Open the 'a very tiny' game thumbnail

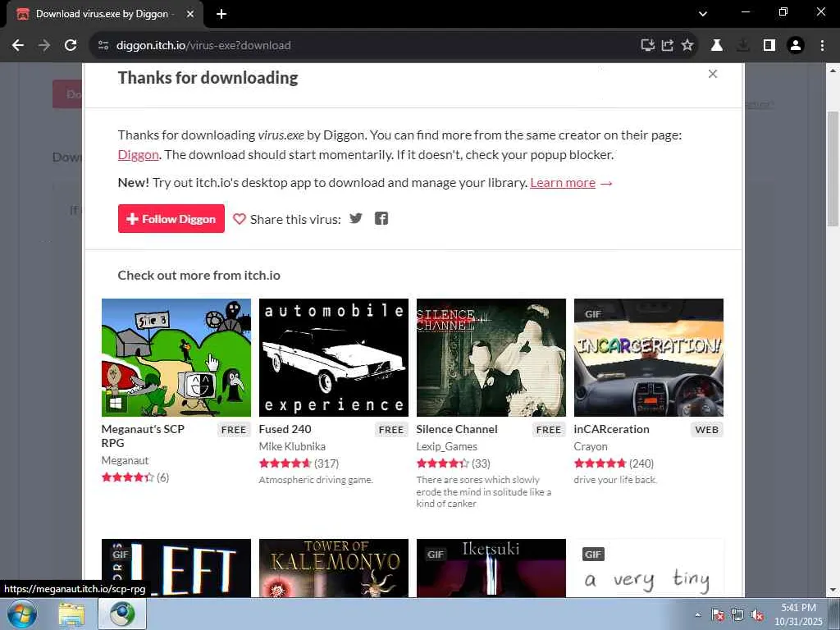click(x=649, y=568)
